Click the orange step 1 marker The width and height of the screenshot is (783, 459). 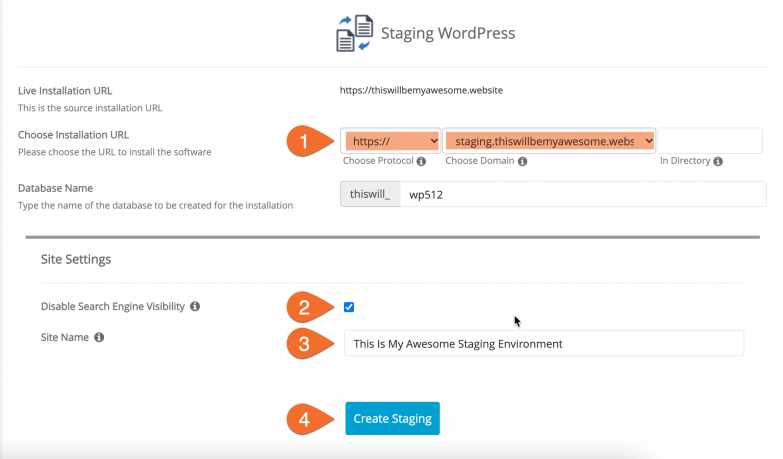[x=305, y=142]
